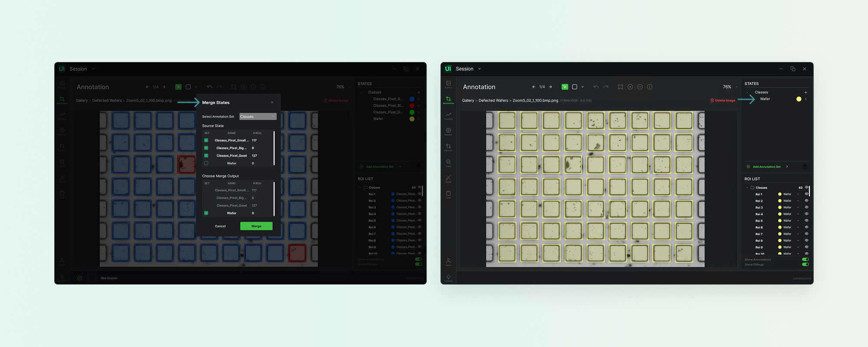Image resolution: width=868 pixels, height=347 pixels.
Task: Hide Roi 5 with its eye icon in right window
Action: tap(806, 220)
